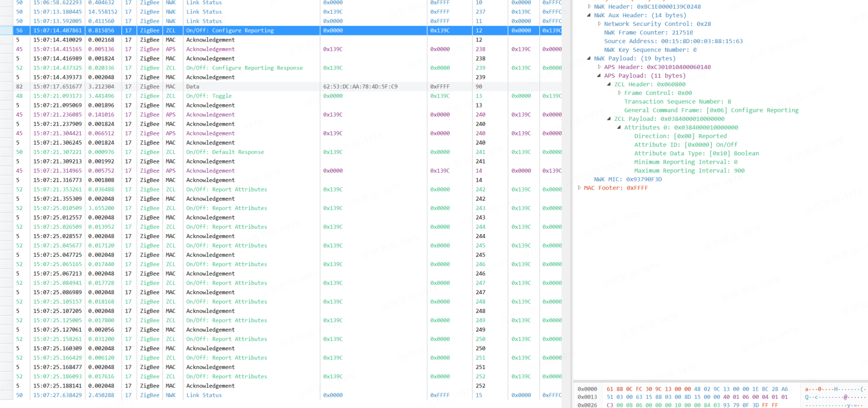868x408 pixels.
Task: Select the Link Status packet at 15:07:27.638429
Action: 204,396
